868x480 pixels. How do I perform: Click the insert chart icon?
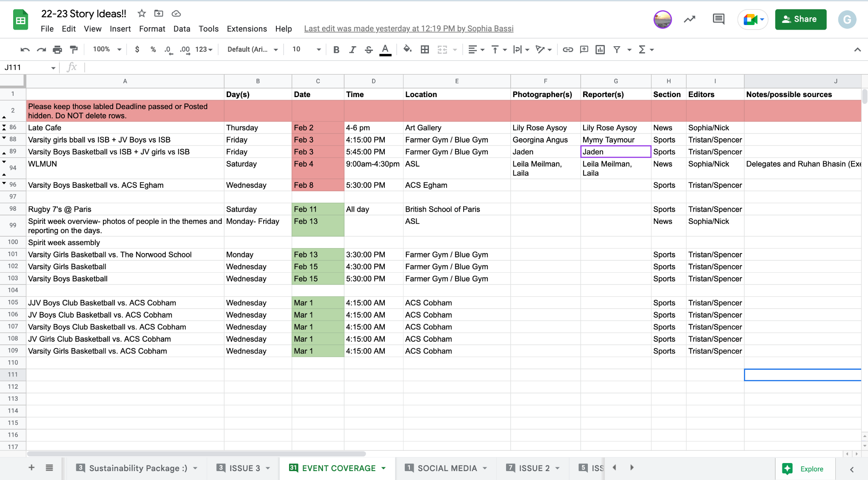coord(600,50)
